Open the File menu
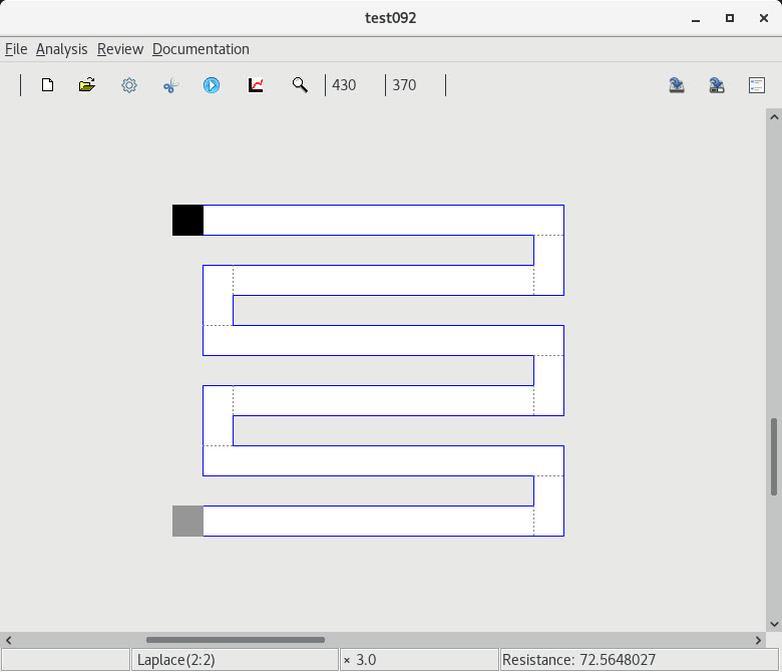The image size is (782, 672). pyautogui.click(x=16, y=49)
